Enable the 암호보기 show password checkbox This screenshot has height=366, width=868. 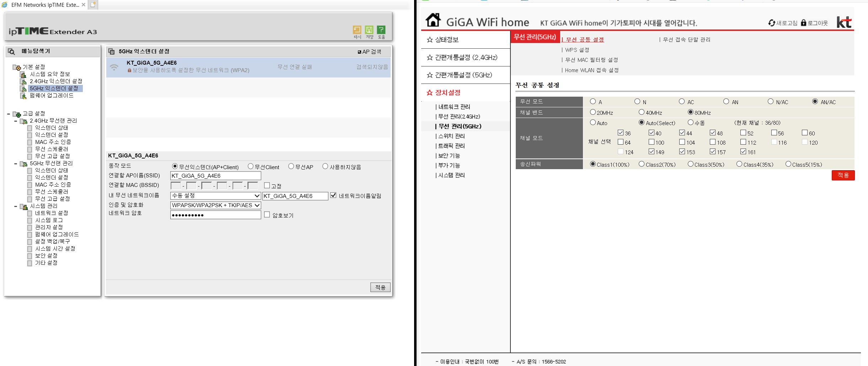pyautogui.click(x=267, y=215)
